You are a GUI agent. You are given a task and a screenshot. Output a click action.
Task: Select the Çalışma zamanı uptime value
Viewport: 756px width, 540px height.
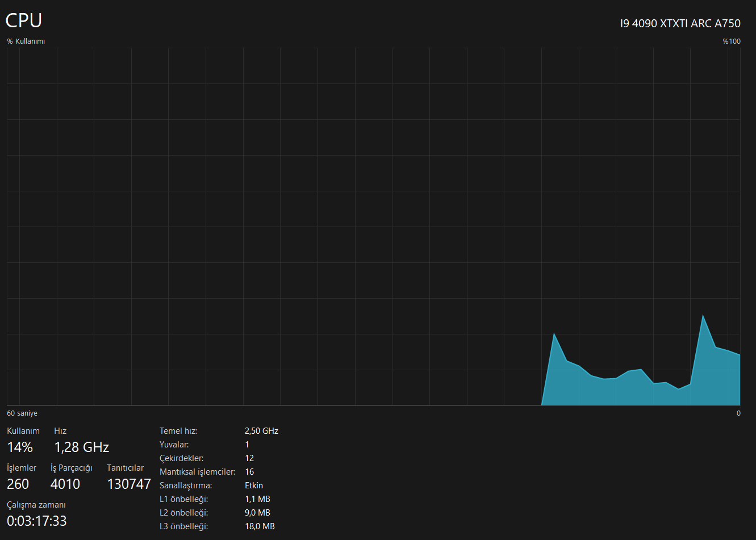[37, 521]
